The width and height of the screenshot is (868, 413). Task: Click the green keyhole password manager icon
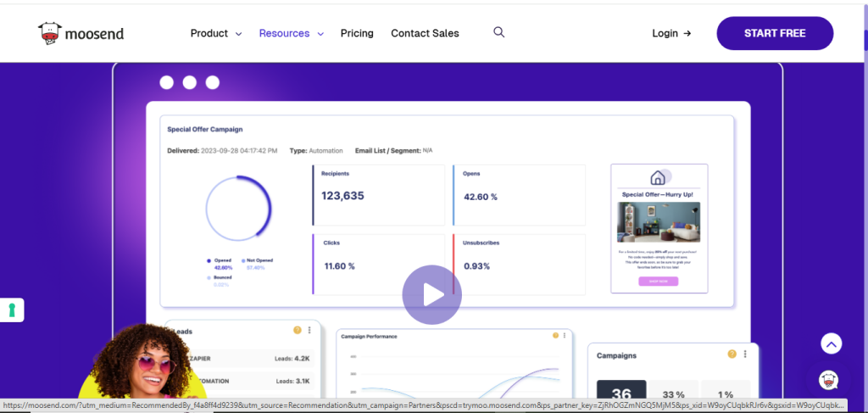[x=12, y=310]
